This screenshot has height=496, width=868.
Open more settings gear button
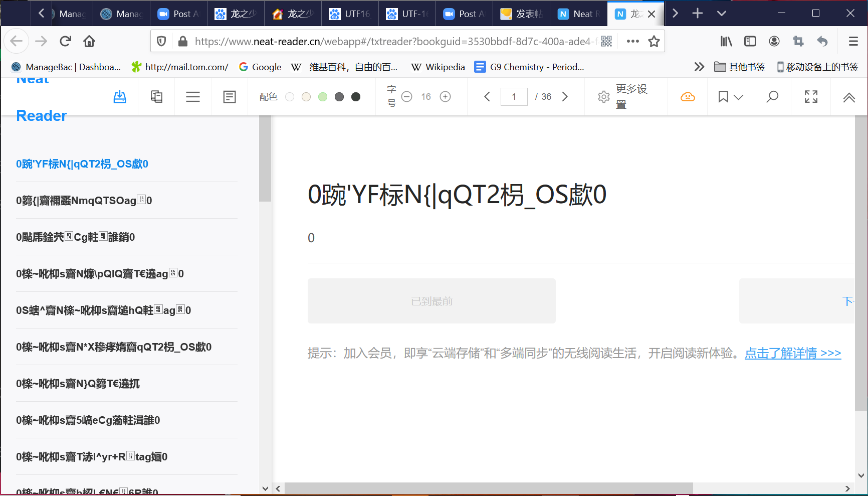604,97
